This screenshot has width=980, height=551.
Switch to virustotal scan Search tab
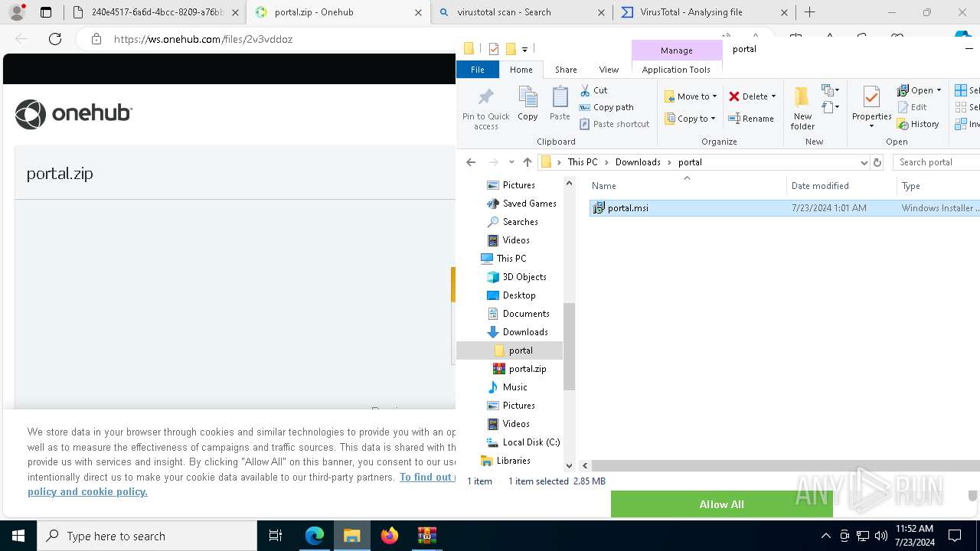(523, 12)
